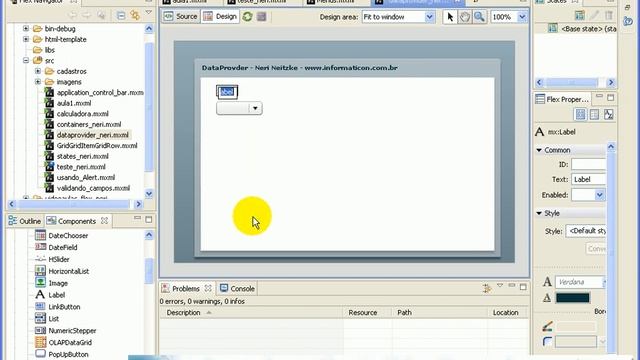Select the Label control in design canvas
The image size is (640, 360).
(x=227, y=92)
